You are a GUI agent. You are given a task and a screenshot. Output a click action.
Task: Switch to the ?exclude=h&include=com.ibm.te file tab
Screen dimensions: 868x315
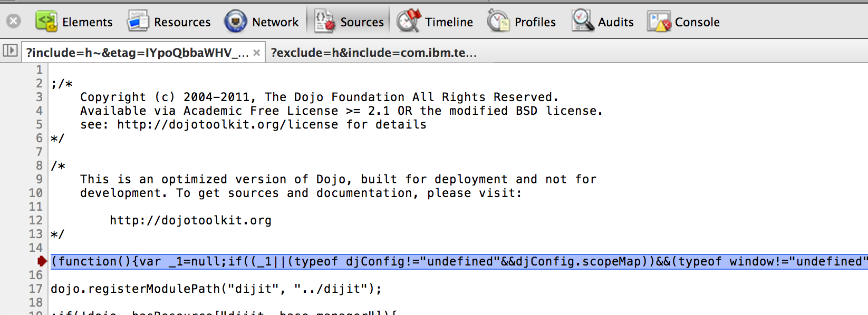coord(373,53)
